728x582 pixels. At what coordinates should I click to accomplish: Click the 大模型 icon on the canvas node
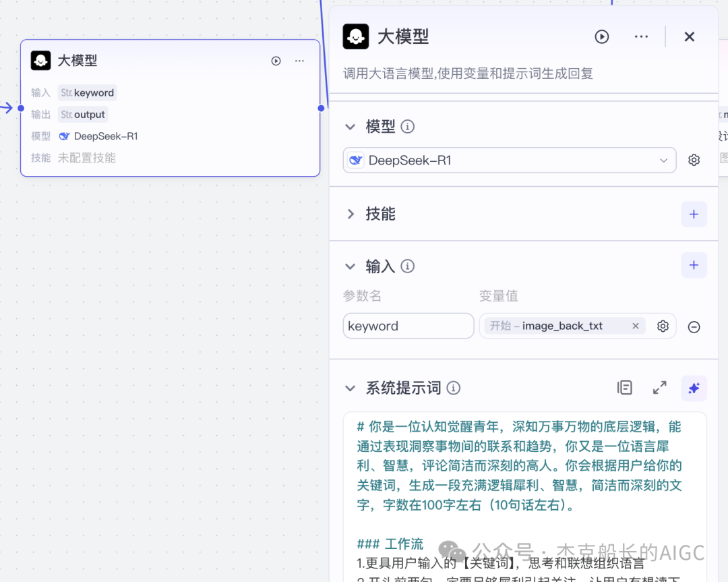pos(41,61)
